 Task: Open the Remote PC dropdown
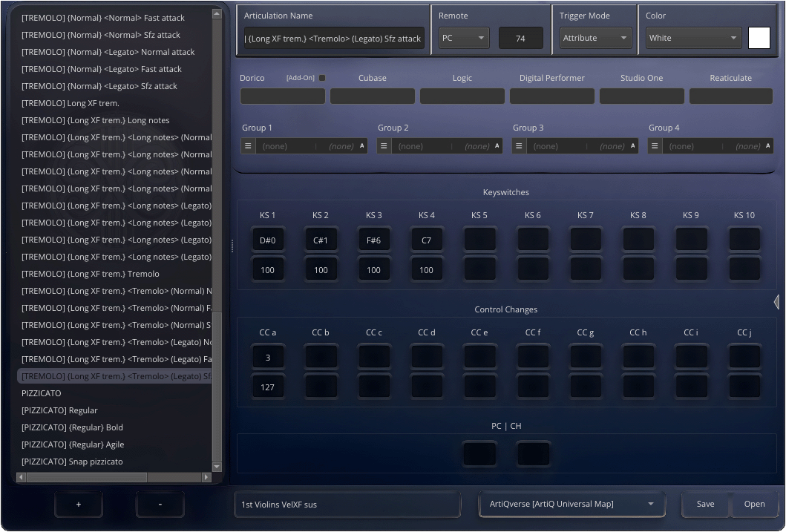click(464, 37)
